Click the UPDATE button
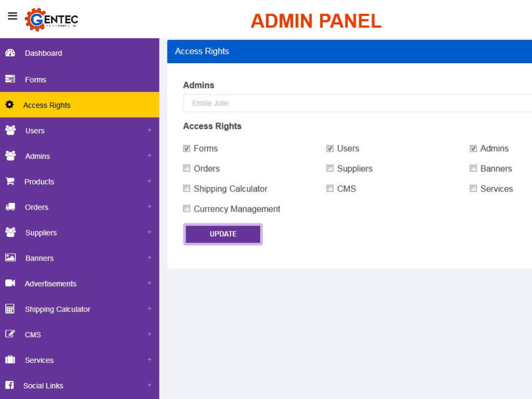Screen dimensions: 532x399 click(223, 234)
